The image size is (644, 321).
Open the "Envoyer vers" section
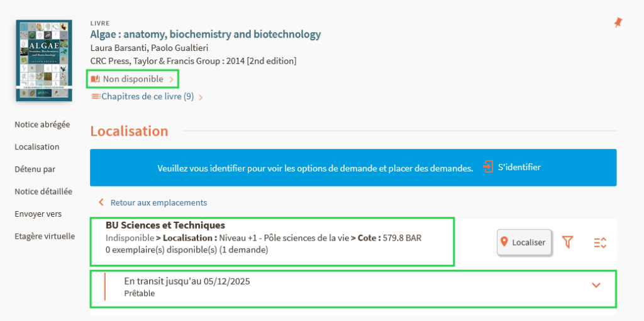click(x=38, y=214)
